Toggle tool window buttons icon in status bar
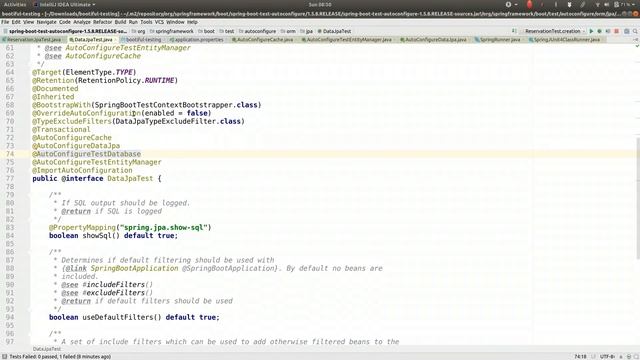The width and height of the screenshot is (640, 360). coord(4,356)
